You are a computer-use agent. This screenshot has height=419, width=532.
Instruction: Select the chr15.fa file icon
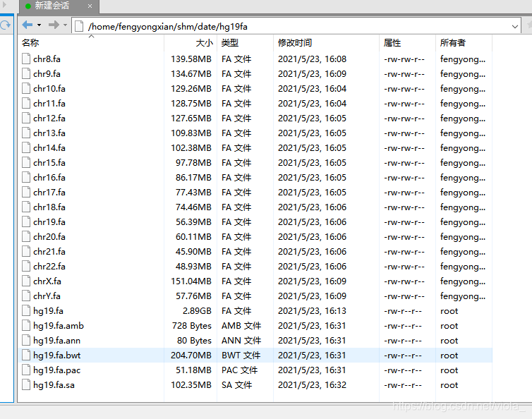pyautogui.click(x=26, y=162)
